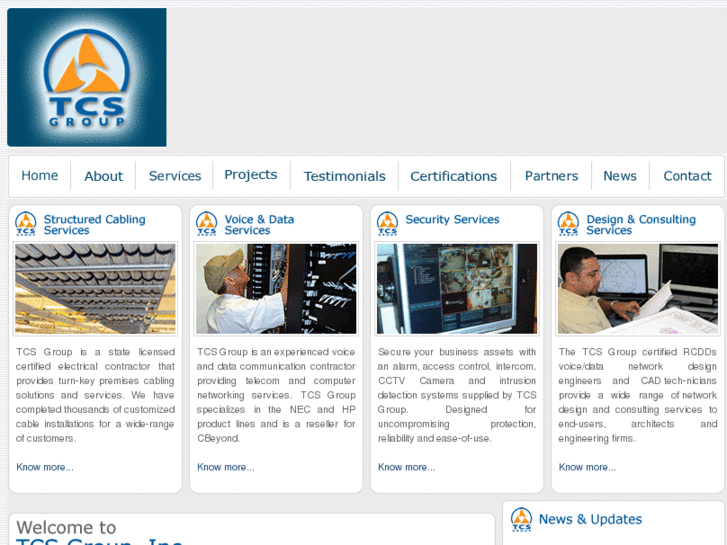Open the Security Services heading

[453, 219]
